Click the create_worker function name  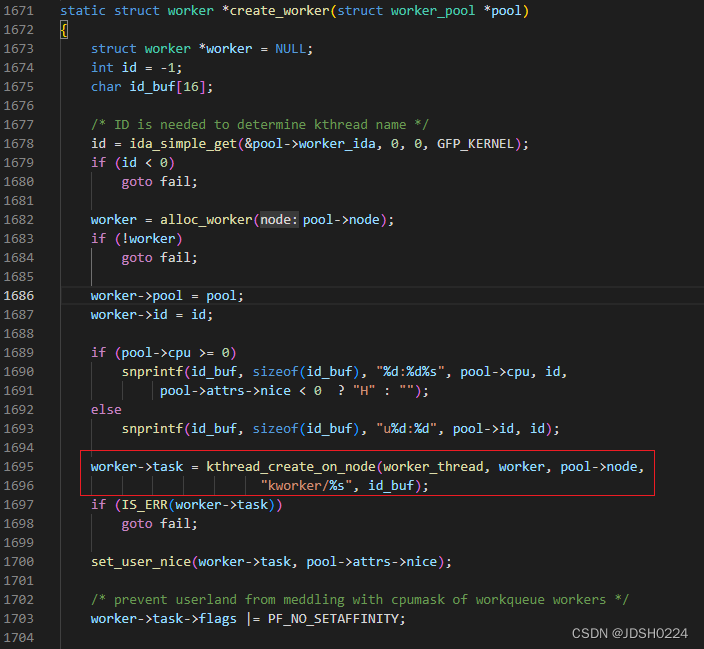(280, 11)
